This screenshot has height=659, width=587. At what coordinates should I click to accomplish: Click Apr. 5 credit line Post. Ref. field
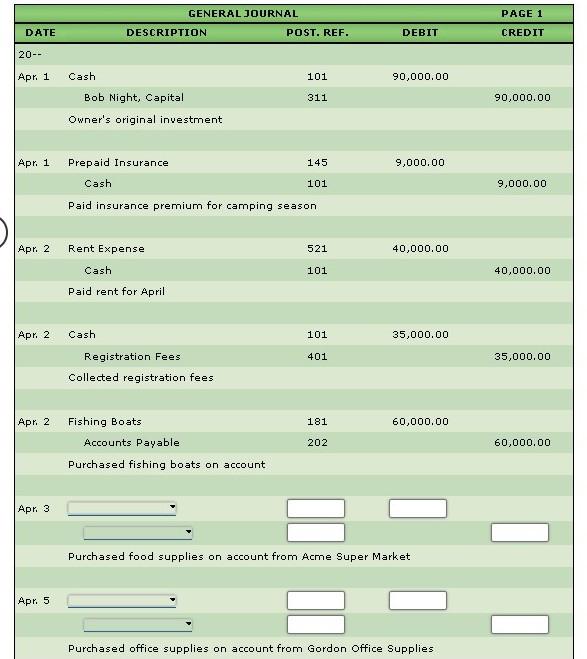coord(316,625)
